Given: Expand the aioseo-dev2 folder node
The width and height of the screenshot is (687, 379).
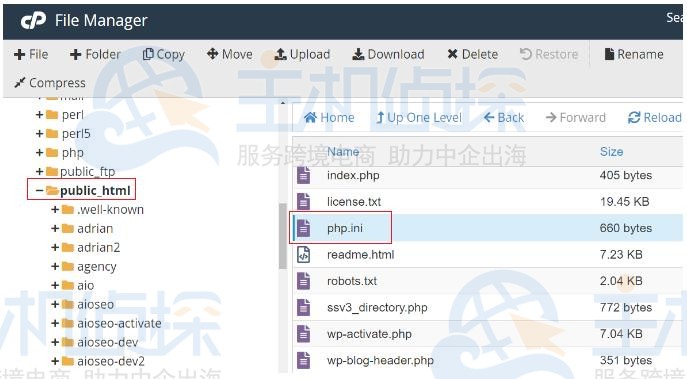Looking at the screenshot, I should tap(55, 361).
